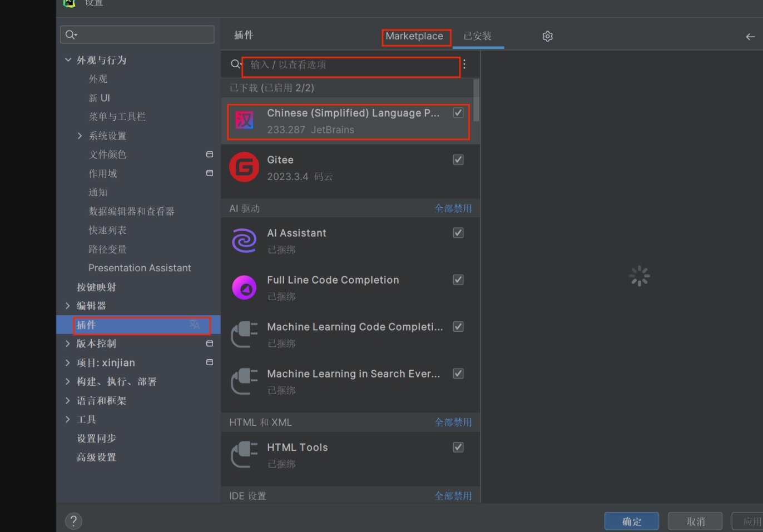Image resolution: width=763 pixels, height=532 pixels.
Task: Click Machine Learning Code Completion plug icon
Action: (244, 334)
